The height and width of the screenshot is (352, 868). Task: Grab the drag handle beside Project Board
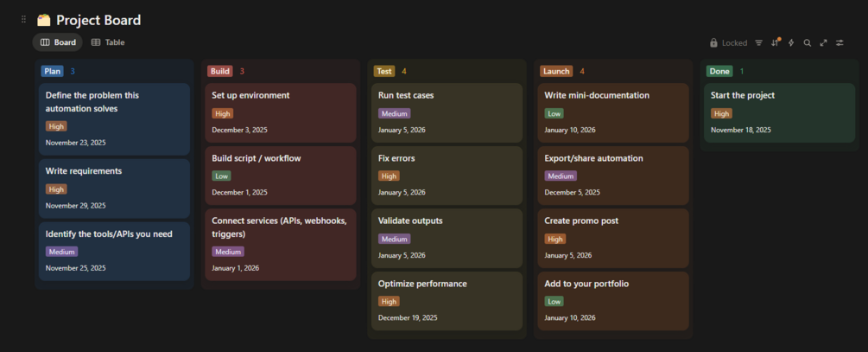[x=24, y=19]
